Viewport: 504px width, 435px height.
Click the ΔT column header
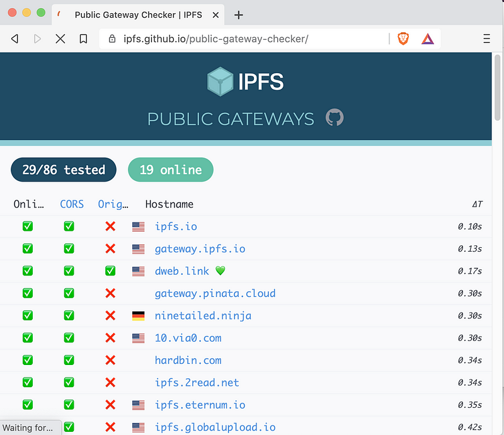click(x=478, y=204)
